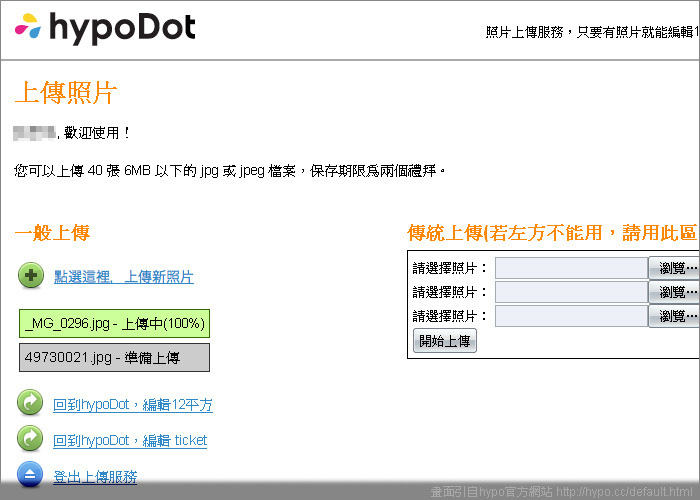700x500 pixels.
Task: Click the green arrow icon beside 編輯12平方
Action: (x=30, y=403)
